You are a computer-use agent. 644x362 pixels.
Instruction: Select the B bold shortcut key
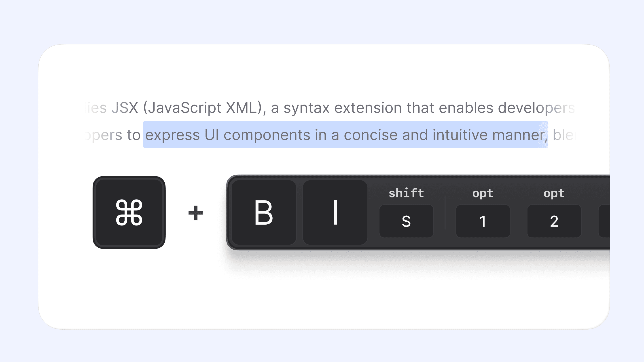(x=264, y=213)
